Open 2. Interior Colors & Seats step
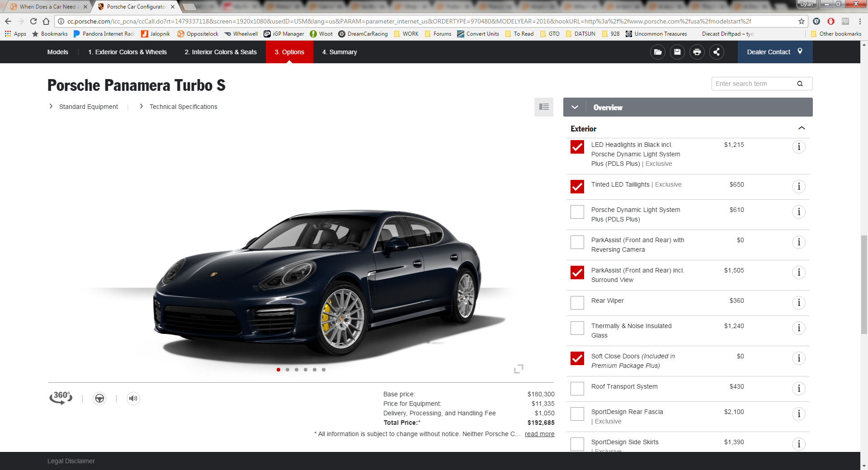 tap(221, 52)
